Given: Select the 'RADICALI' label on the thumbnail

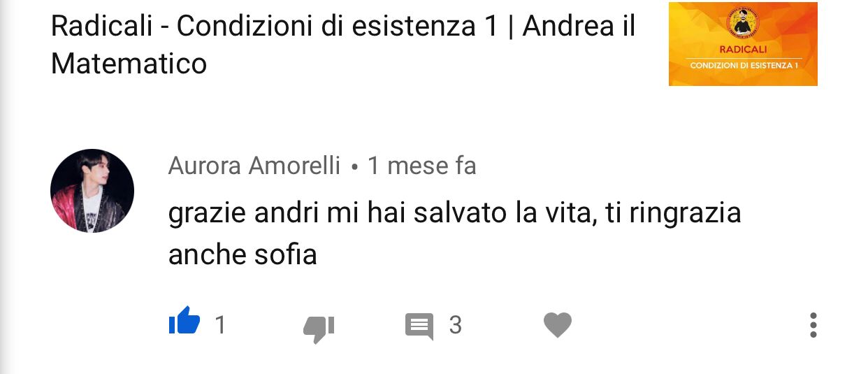Looking at the screenshot, I should (744, 50).
